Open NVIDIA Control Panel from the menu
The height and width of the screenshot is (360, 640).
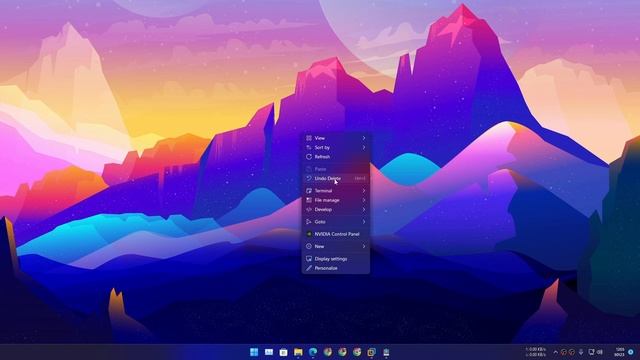(x=336, y=234)
